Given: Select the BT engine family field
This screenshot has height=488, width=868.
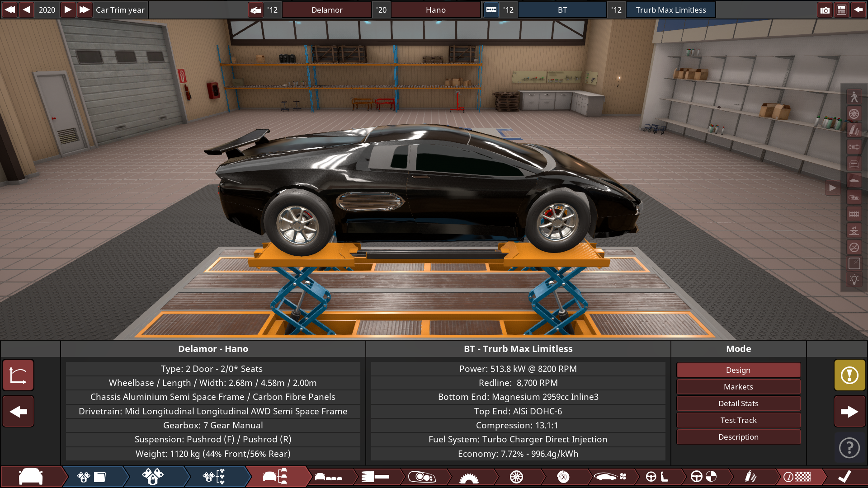Looking at the screenshot, I should pos(562,10).
